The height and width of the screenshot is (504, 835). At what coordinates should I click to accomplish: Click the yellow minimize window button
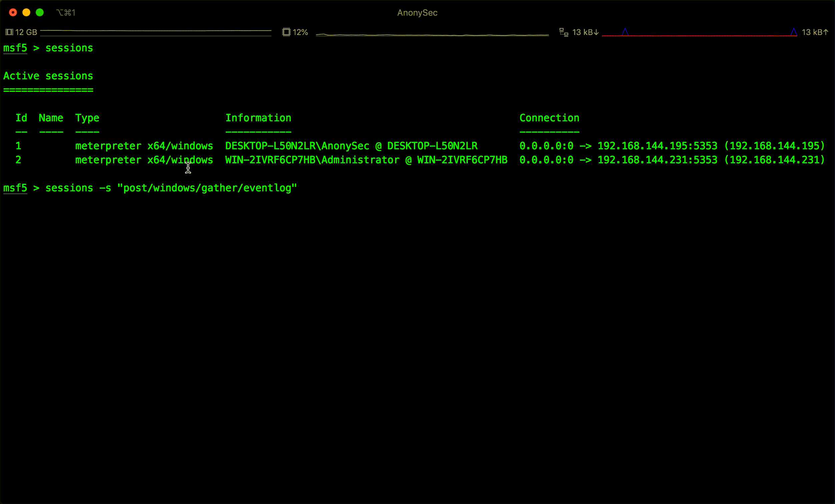pos(26,13)
